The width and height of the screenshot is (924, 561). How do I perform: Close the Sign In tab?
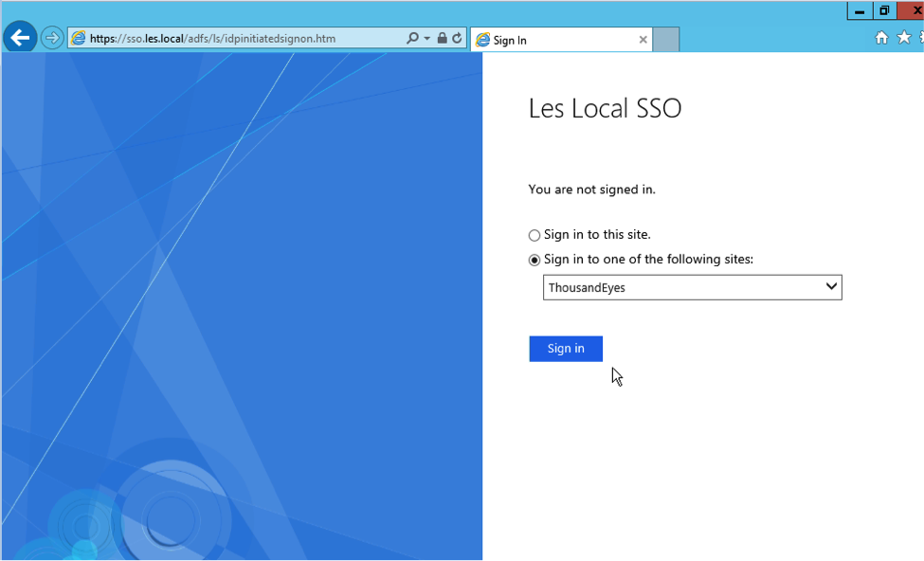643,40
